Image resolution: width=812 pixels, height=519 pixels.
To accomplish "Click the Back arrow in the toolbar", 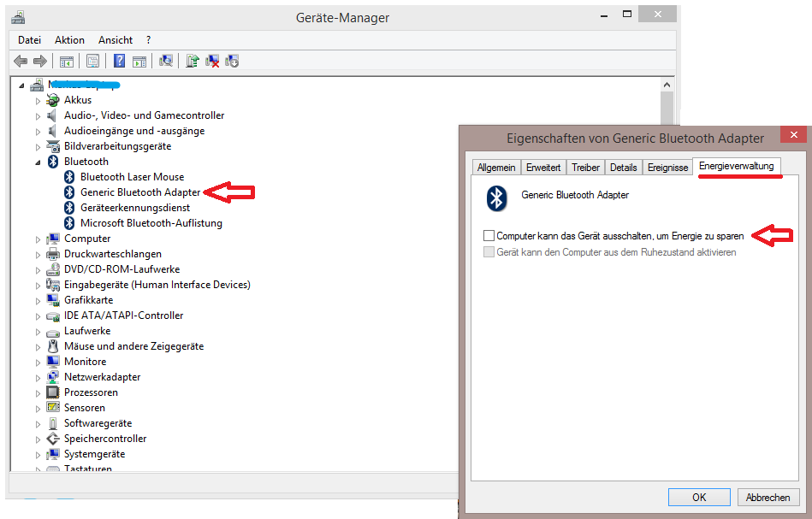I will click(21, 61).
